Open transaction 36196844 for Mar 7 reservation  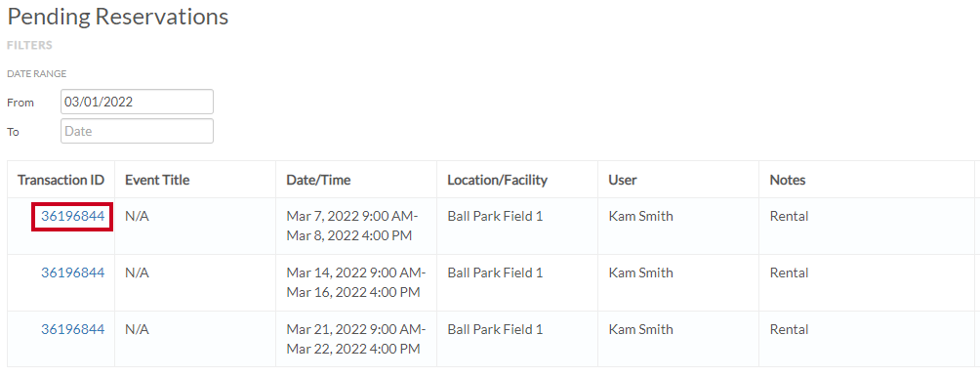[x=72, y=216]
